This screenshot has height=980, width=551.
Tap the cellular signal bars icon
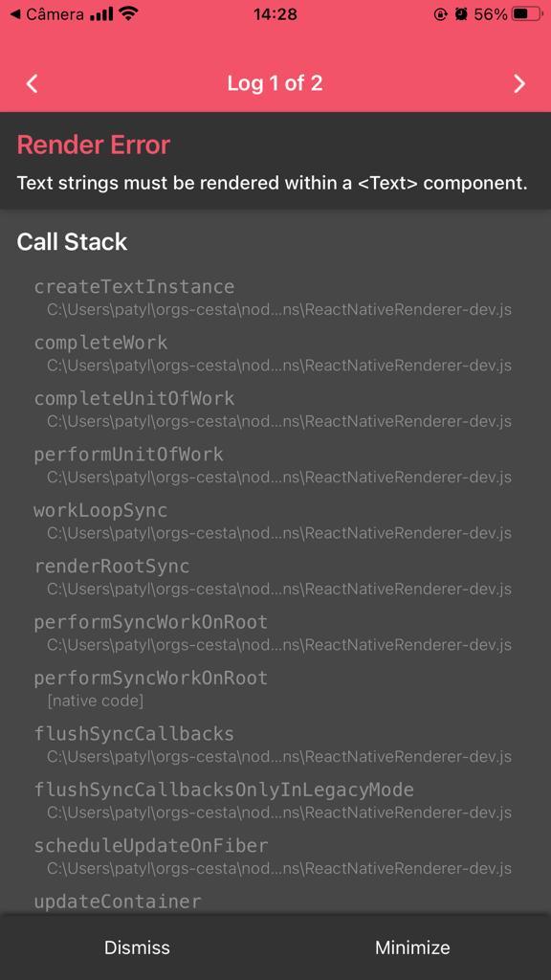pos(101,13)
